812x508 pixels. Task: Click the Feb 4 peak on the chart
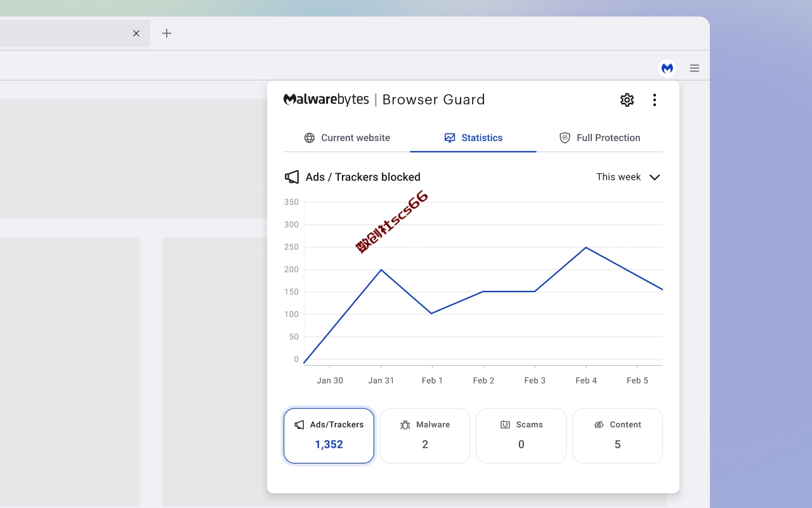[586, 247]
